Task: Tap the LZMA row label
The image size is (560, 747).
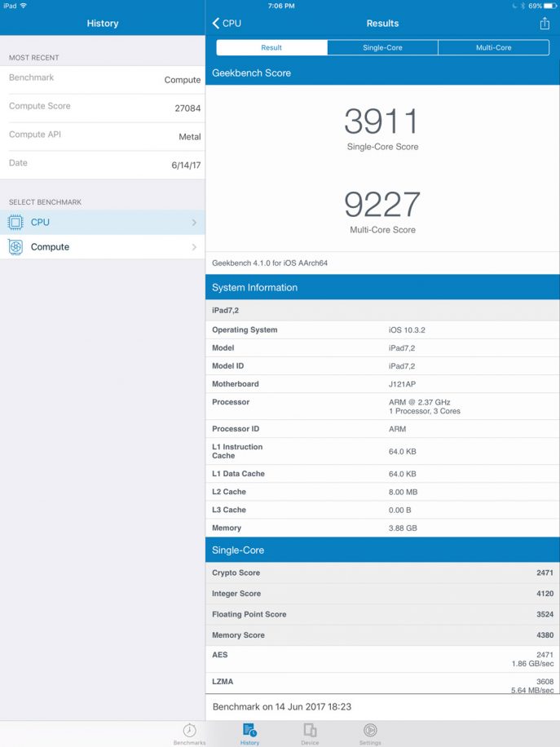Action: tap(223, 681)
